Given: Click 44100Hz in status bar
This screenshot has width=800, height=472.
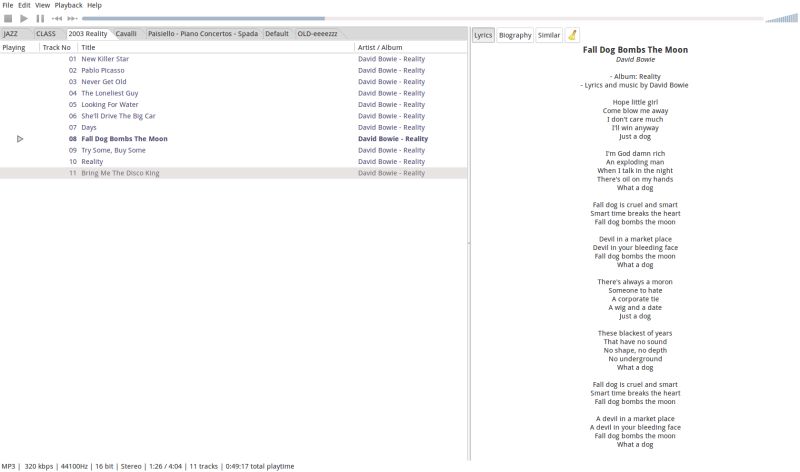Looking at the screenshot, I should [74, 466].
